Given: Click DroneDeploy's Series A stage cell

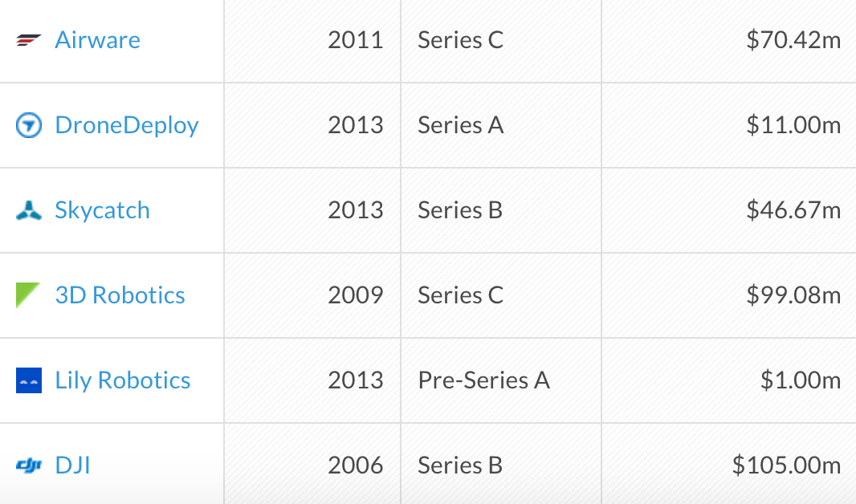Looking at the screenshot, I should 460,125.
